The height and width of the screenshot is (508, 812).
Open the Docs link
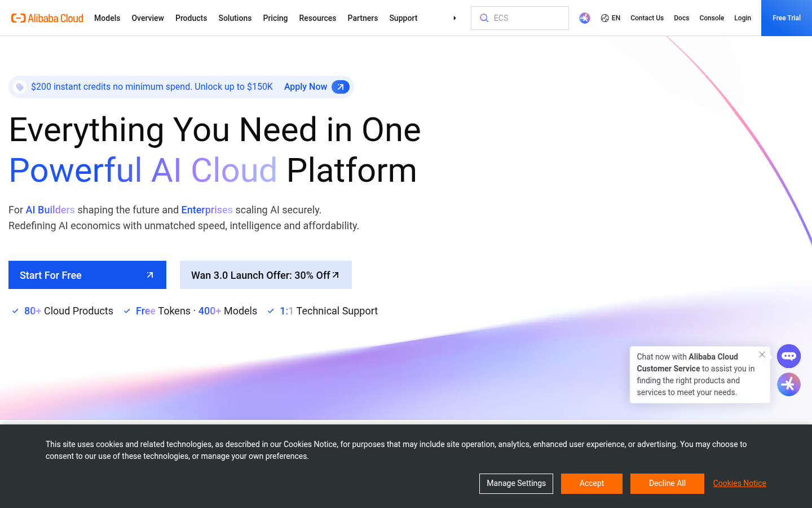(681, 18)
